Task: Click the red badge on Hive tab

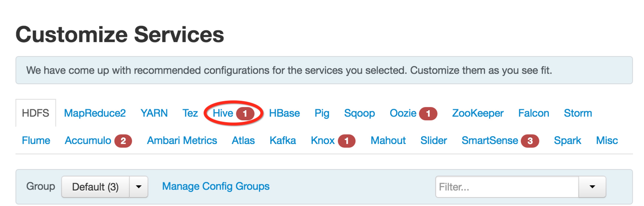Action: click(245, 114)
